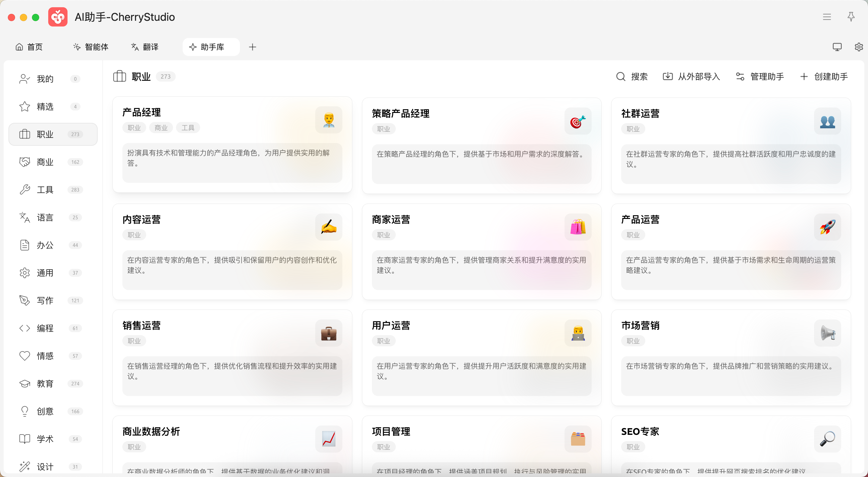Image resolution: width=868 pixels, height=477 pixels.
Task: Click 从外部导入 to import assistants
Action: pyautogui.click(x=691, y=76)
